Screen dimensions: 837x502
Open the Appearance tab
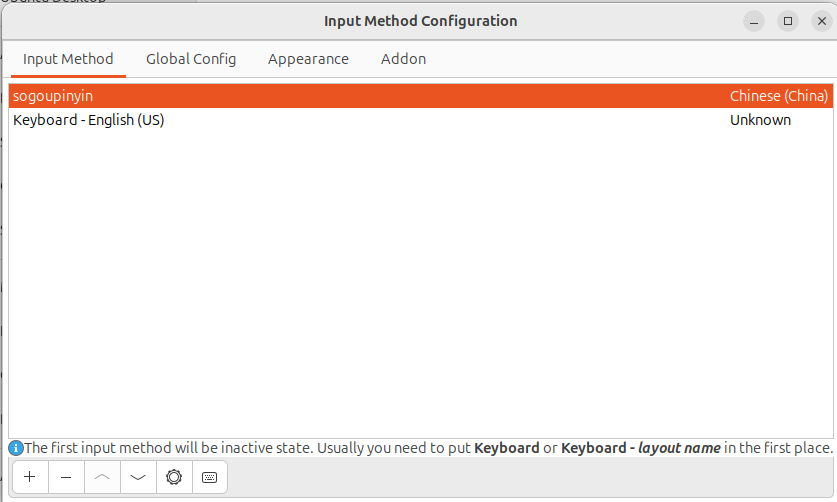click(308, 59)
